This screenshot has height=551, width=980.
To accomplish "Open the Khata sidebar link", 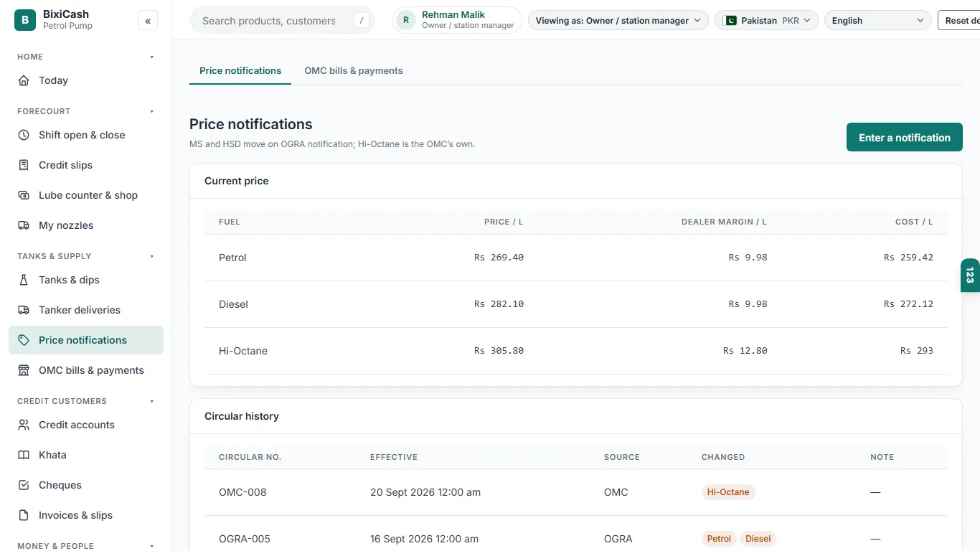I will pyautogui.click(x=86, y=455).
